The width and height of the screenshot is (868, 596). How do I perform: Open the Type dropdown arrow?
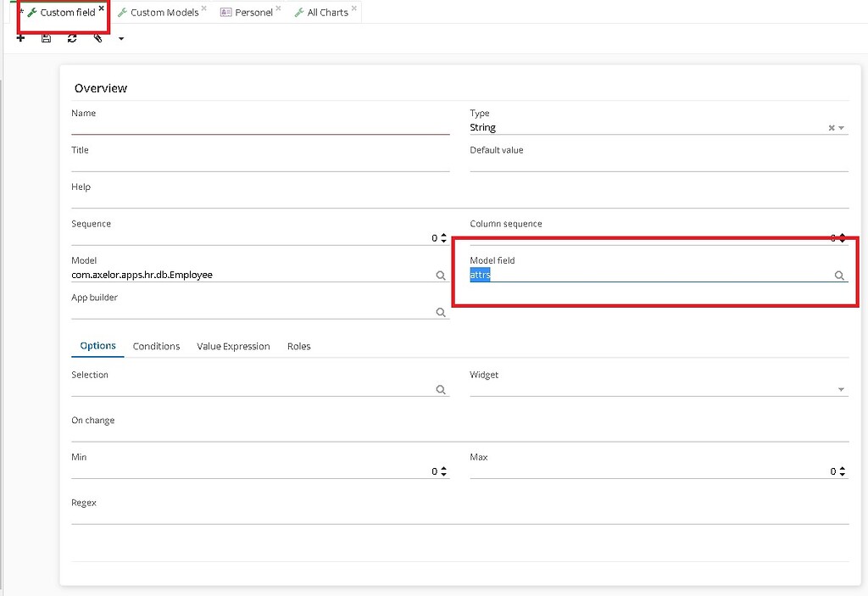tap(842, 128)
